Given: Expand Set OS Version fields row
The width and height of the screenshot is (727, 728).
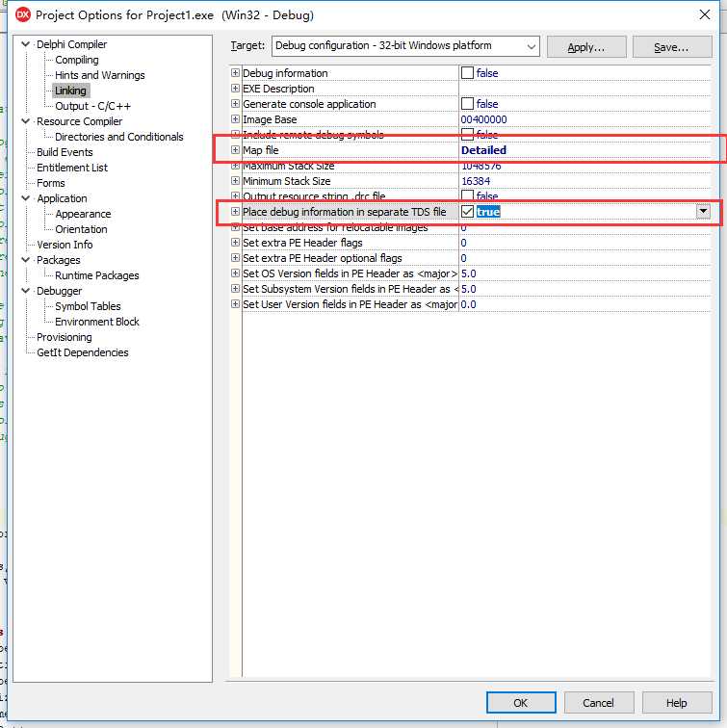Looking at the screenshot, I should tap(235, 273).
